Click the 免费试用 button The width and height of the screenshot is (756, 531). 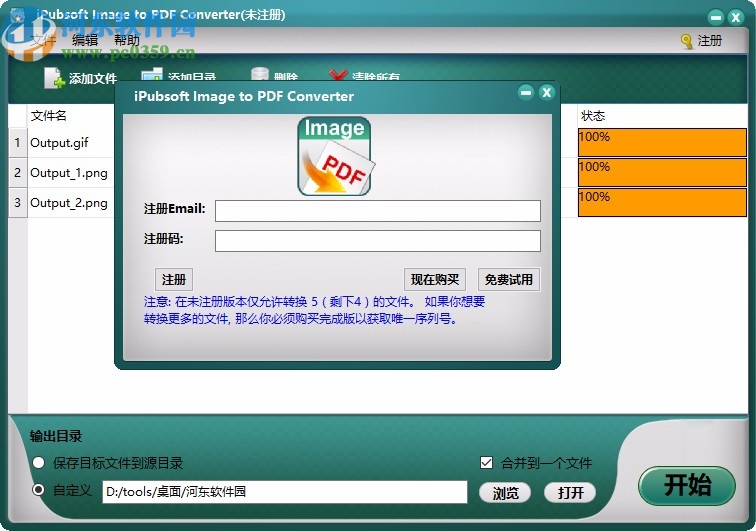[x=509, y=279]
